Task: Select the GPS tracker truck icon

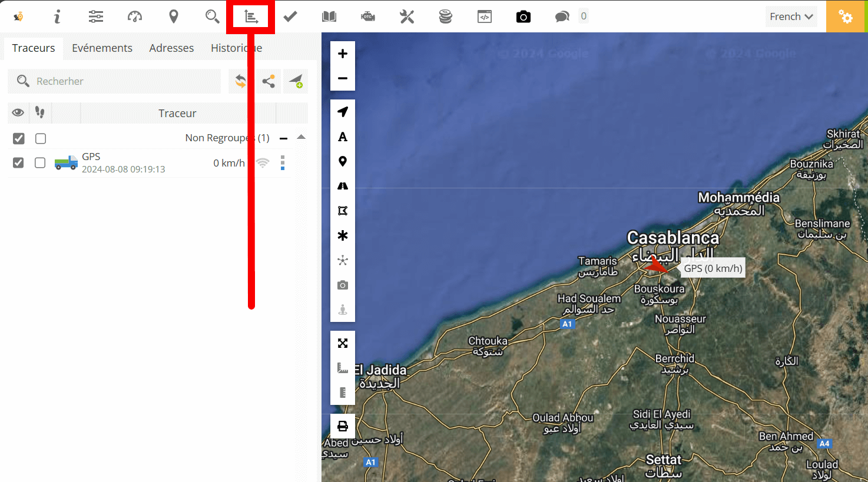Action: tap(66, 162)
